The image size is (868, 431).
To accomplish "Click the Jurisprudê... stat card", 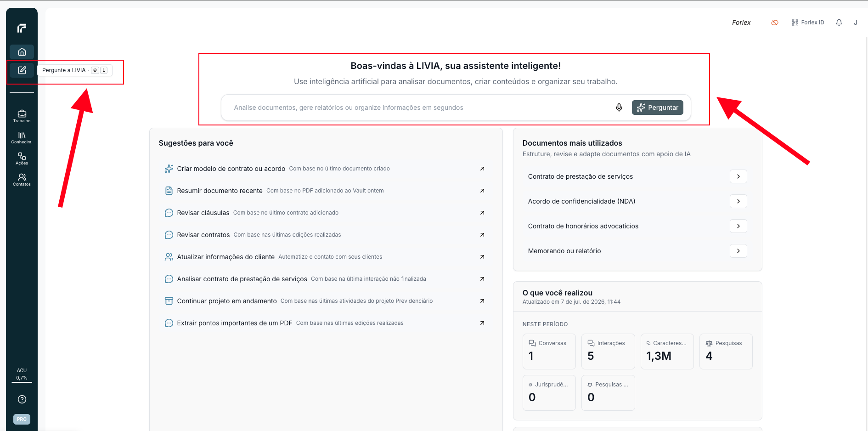I will [549, 393].
